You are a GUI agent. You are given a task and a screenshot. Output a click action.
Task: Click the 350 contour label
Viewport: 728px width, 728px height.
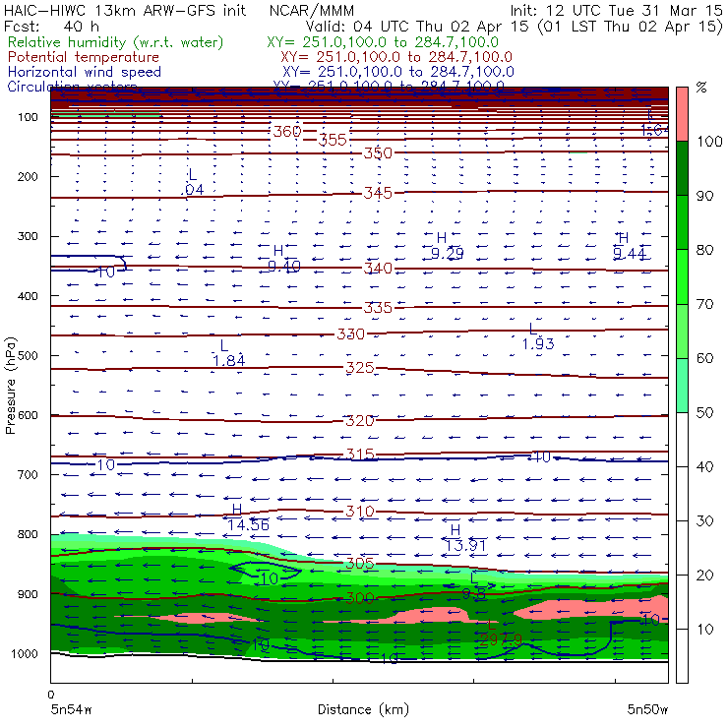pos(378,152)
